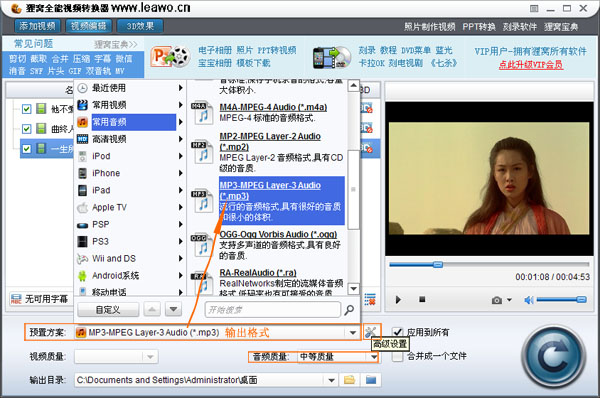Click the phone and DVD burn banner icon
600x398 pixels.
click(331, 57)
